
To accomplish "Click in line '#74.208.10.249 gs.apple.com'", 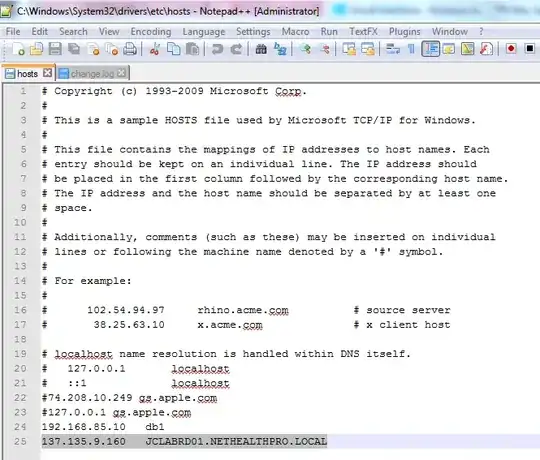I will [x=129, y=398].
